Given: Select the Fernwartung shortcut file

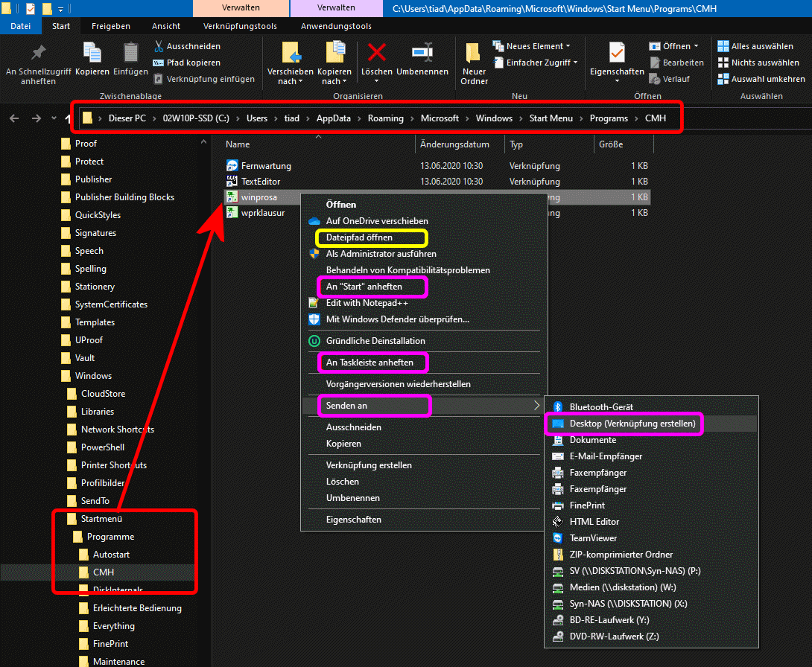Looking at the screenshot, I should point(266,165).
